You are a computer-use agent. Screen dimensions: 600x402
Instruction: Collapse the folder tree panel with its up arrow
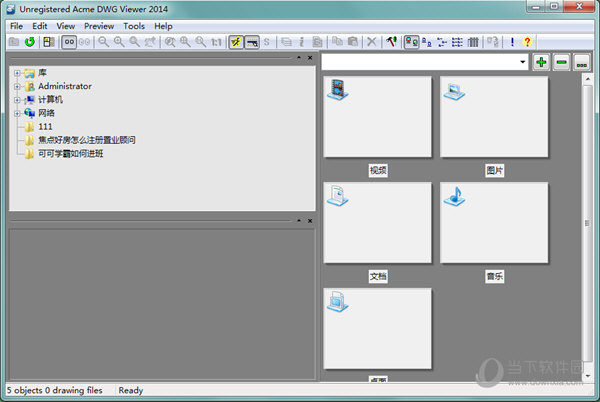coord(299,58)
